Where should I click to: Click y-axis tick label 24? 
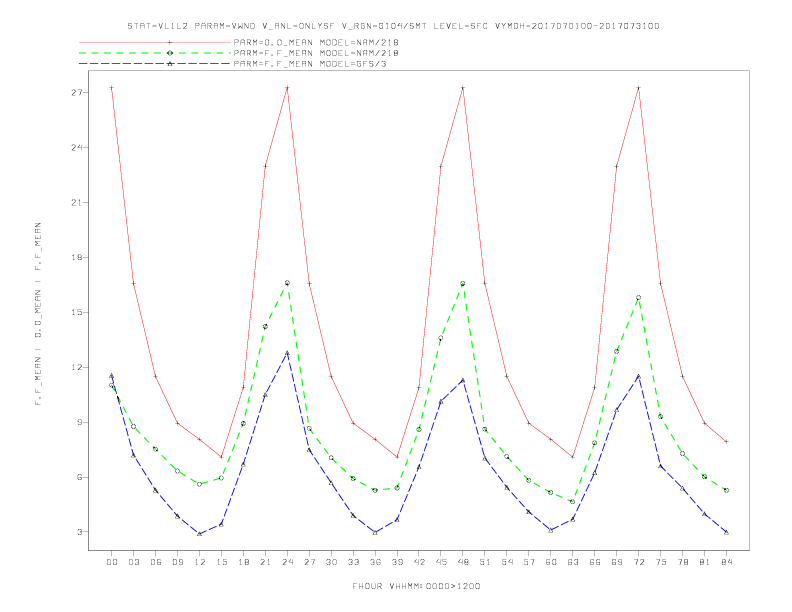[x=77, y=148]
